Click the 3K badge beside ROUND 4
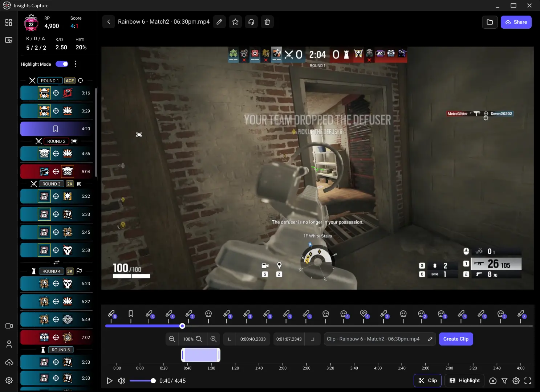The width and height of the screenshot is (540, 392). tap(70, 271)
